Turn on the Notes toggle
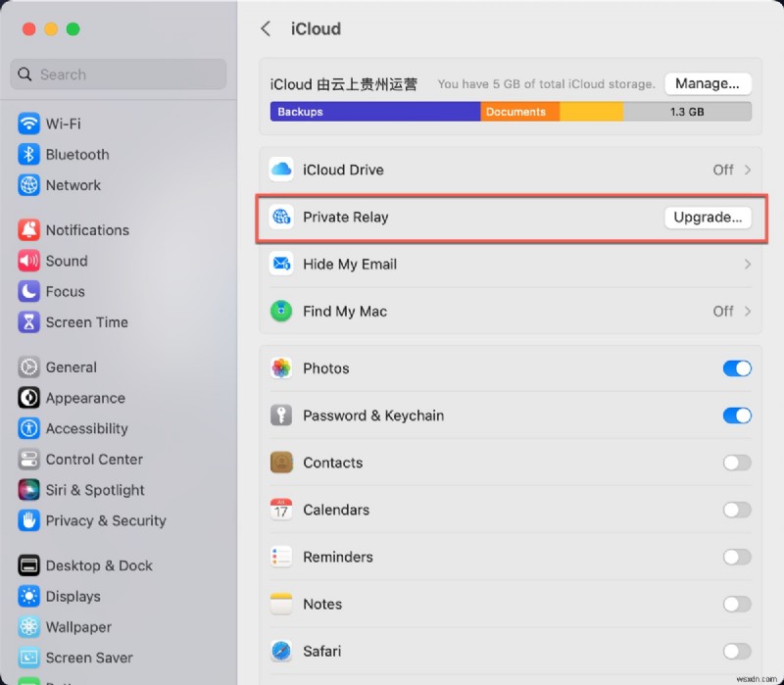Viewport: 784px width, 685px height. (737, 604)
